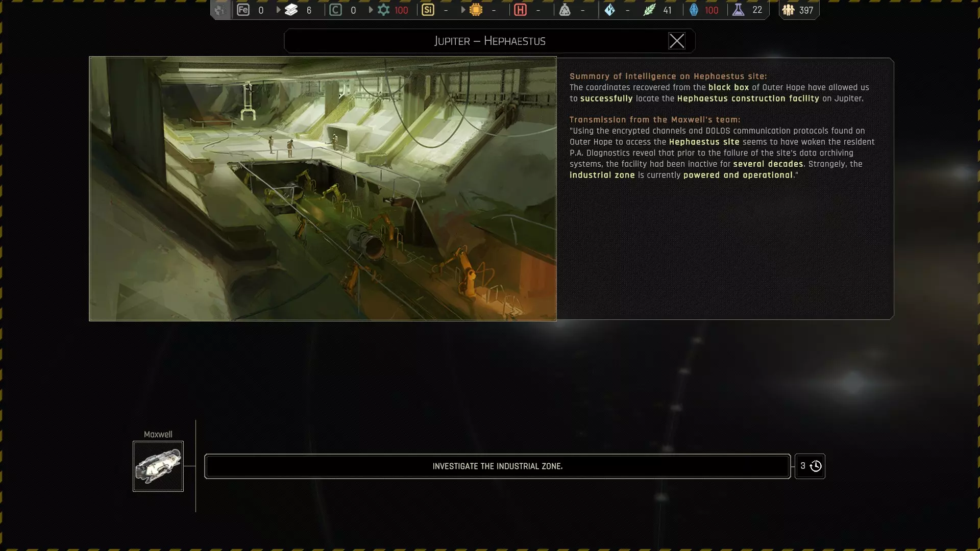Click the green gear components icon
980x551 pixels.
point(383,10)
